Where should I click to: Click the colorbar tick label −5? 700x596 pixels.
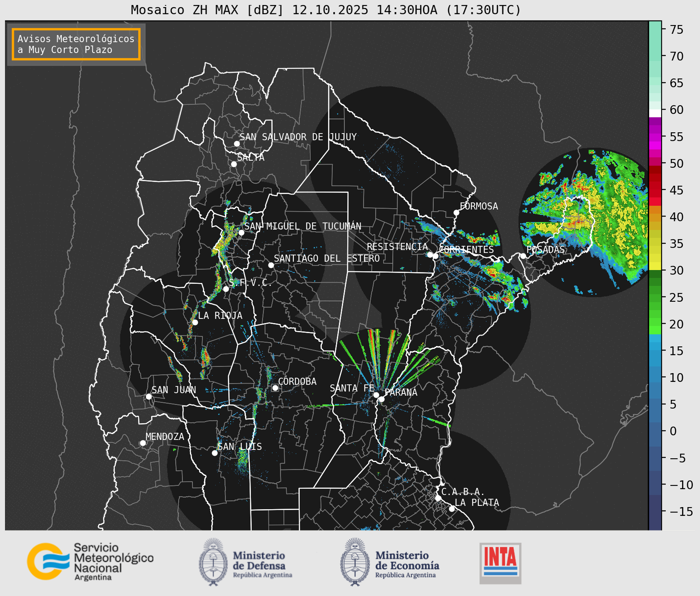(x=677, y=458)
